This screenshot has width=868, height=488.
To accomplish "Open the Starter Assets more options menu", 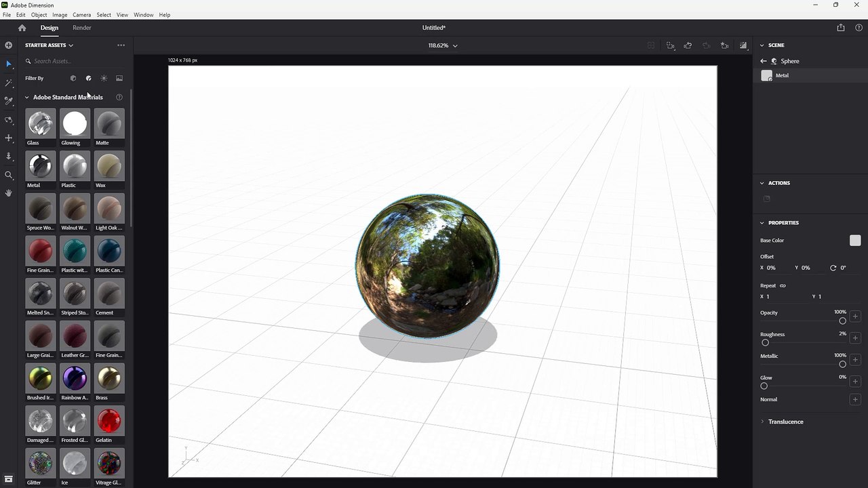I will pos(121,45).
